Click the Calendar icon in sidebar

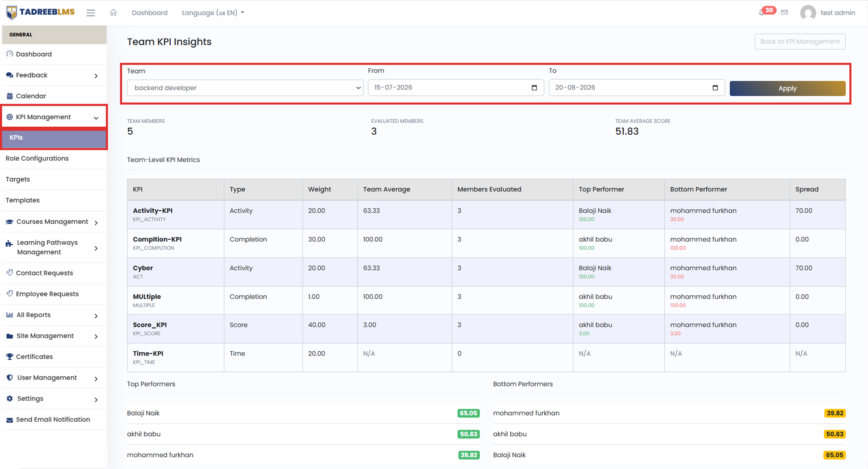10,96
